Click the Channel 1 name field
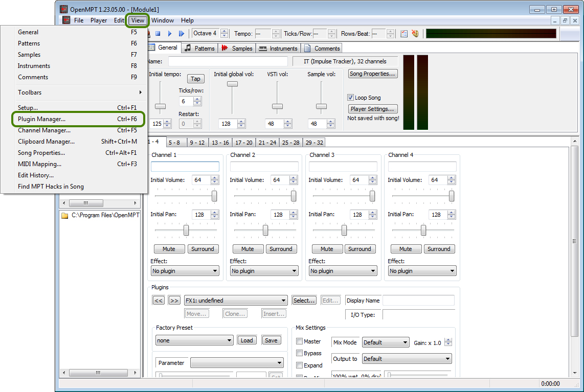This screenshot has width=584, height=392. (185, 167)
